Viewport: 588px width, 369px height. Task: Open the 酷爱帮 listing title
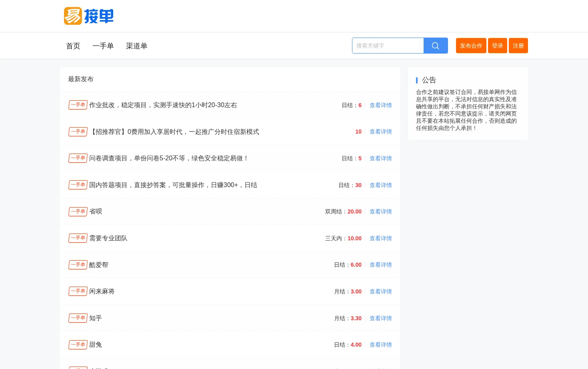click(x=99, y=265)
